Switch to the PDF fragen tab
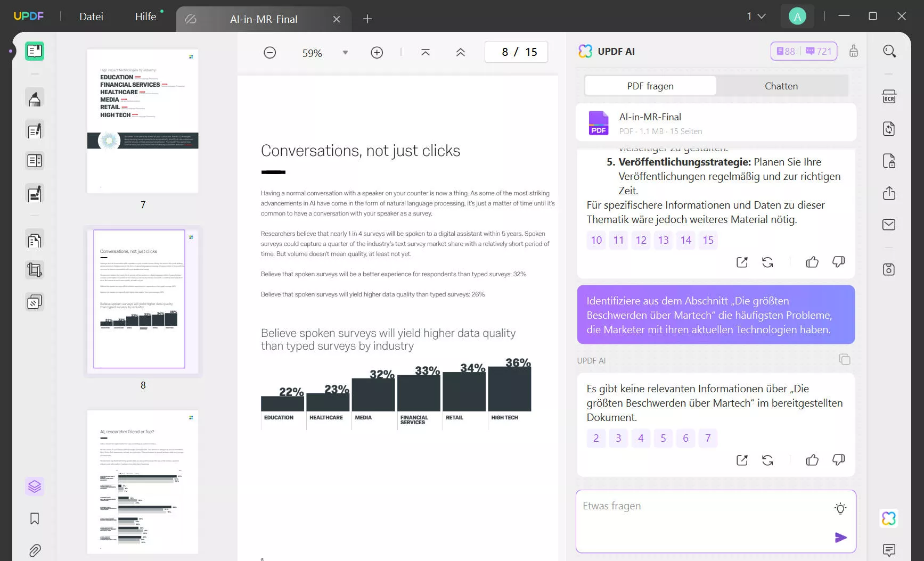The height and width of the screenshot is (561, 924). click(650, 86)
